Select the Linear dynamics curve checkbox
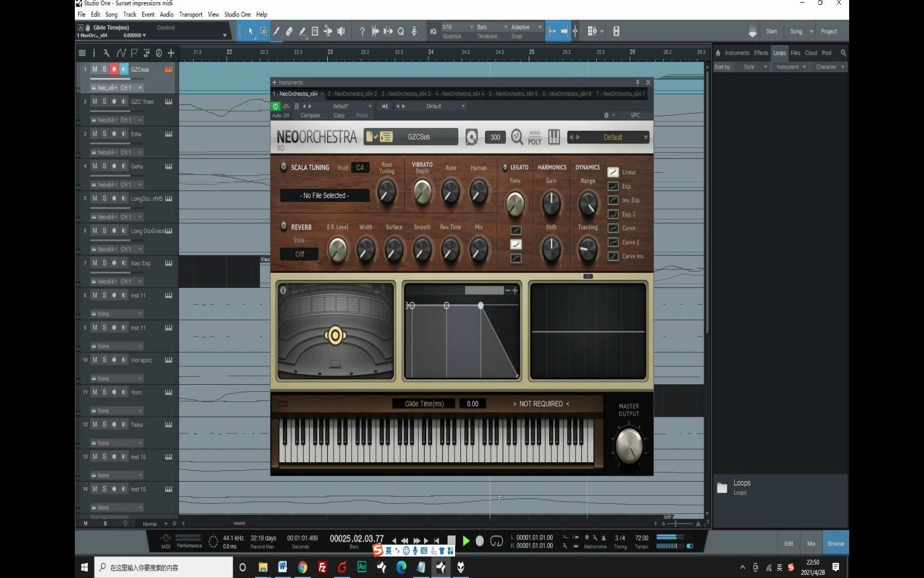This screenshot has width=924, height=578. pyautogui.click(x=613, y=172)
